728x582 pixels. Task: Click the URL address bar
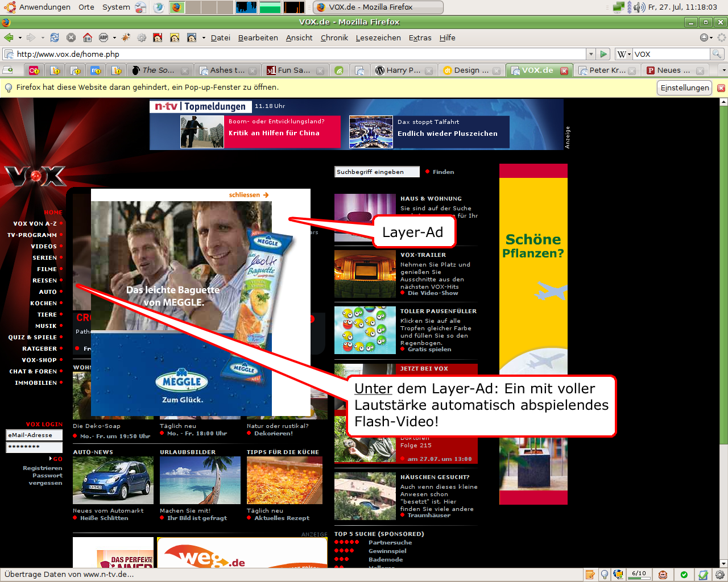(x=295, y=54)
